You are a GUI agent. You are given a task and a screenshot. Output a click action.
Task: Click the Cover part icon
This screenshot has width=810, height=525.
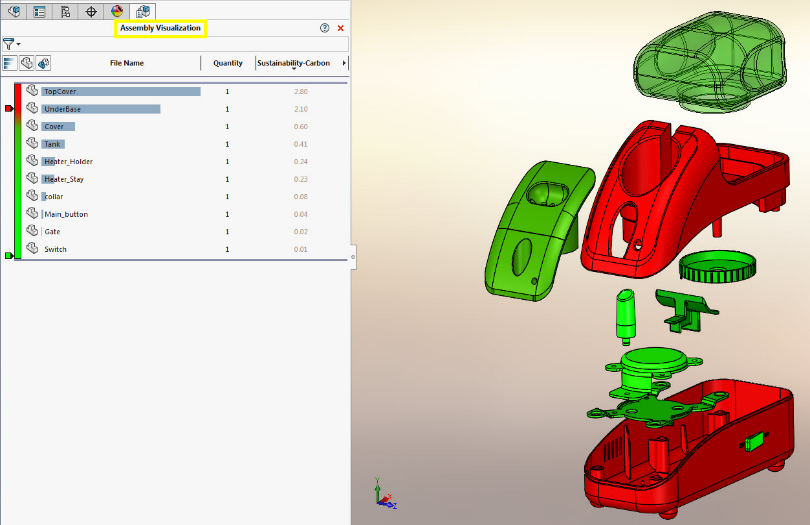tap(32, 126)
